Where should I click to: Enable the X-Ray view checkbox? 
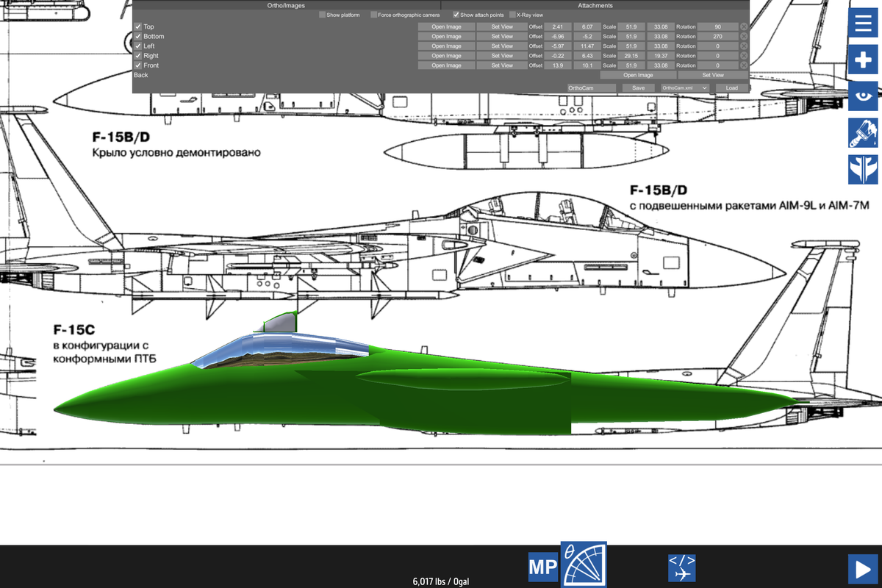(x=512, y=15)
